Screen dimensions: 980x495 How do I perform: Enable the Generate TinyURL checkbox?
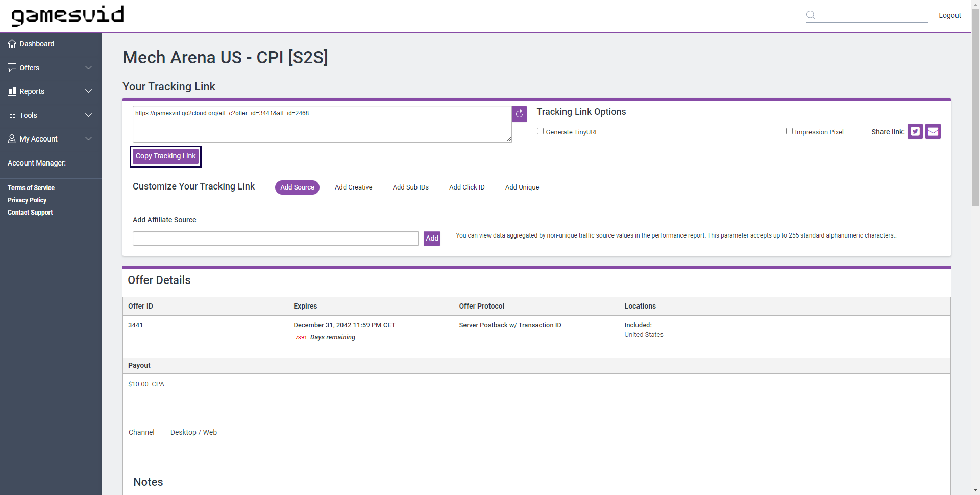540,131
